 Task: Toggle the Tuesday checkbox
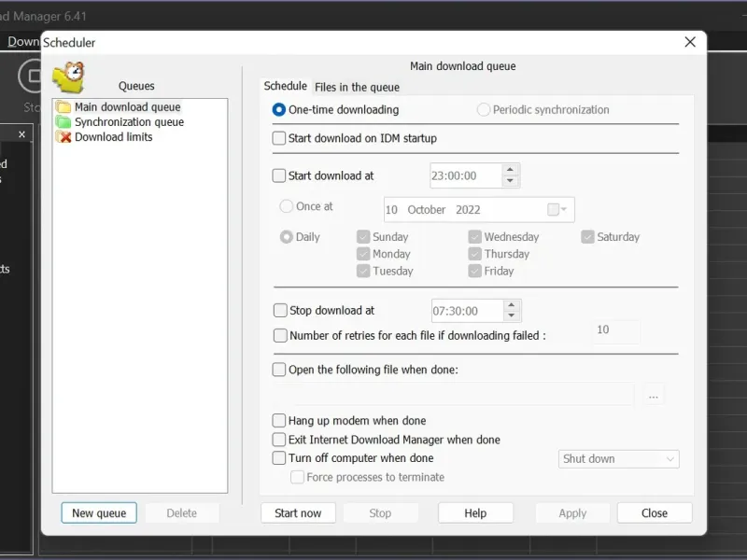[x=363, y=271]
